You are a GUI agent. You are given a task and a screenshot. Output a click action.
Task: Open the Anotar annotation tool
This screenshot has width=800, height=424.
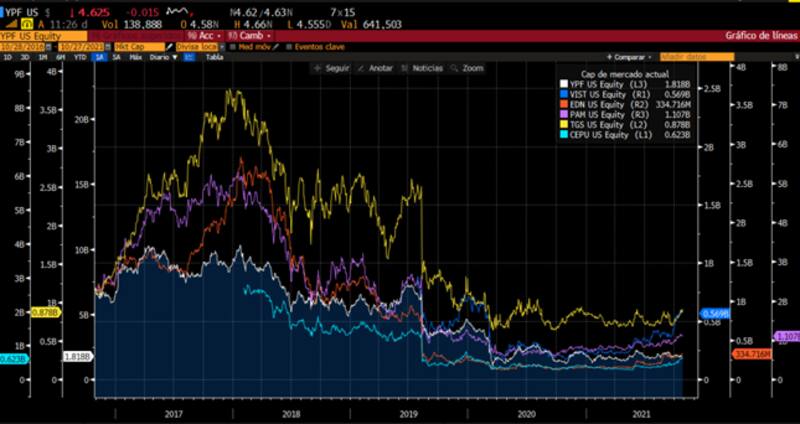point(376,68)
